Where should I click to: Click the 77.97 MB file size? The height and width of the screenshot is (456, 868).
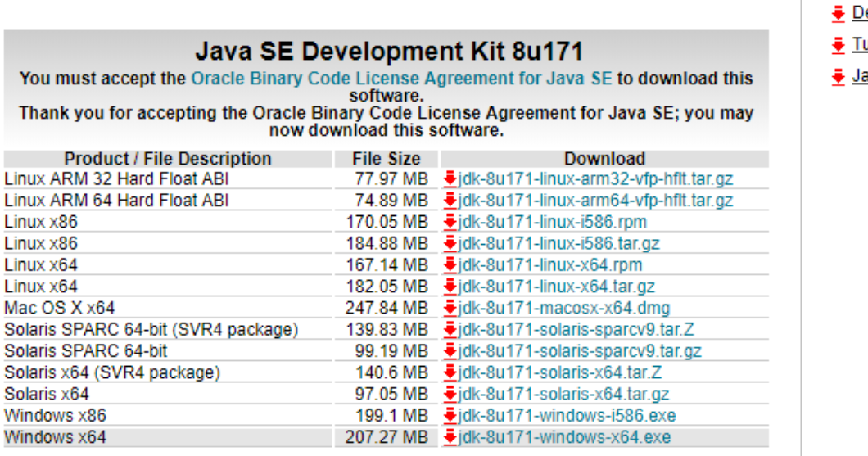391,178
